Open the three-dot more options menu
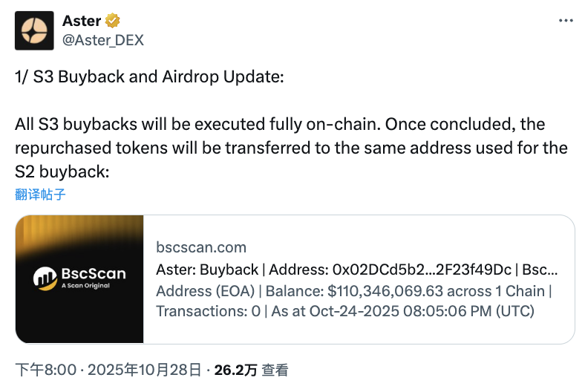Viewport: 585px width, 392px height. (566, 21)
